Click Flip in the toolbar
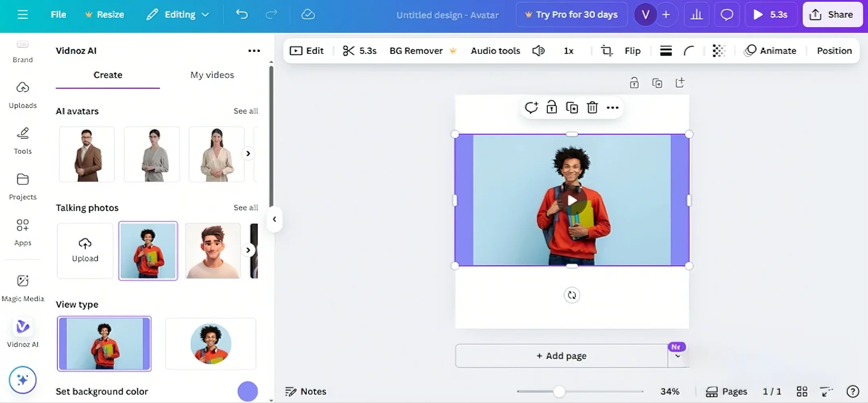The image size is (868, 403). click(x=632, y=51)
